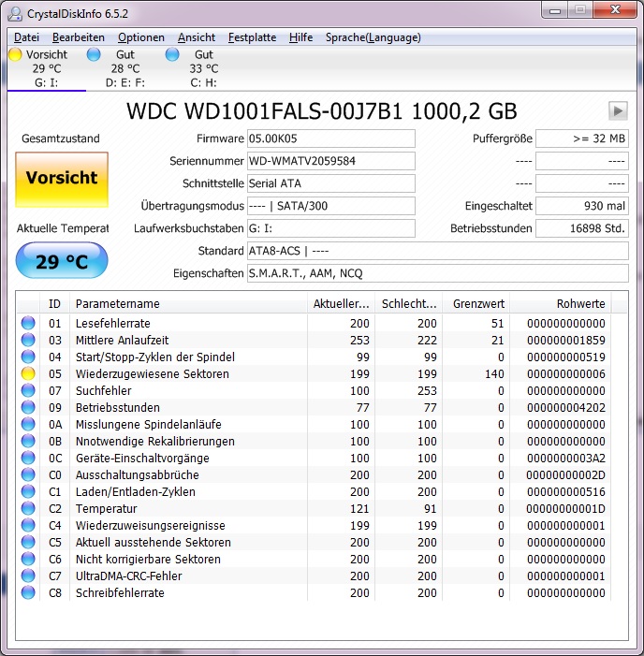The width and height of the screenshot is (644, 656).
Task: Select the Gut disk D: E: F: tab
Action: pos(125,68)
